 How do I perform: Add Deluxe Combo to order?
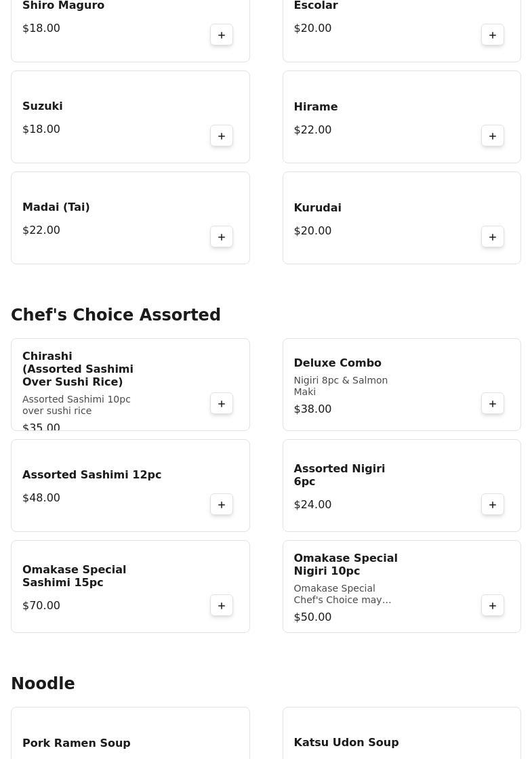click(x=493, y=404)
